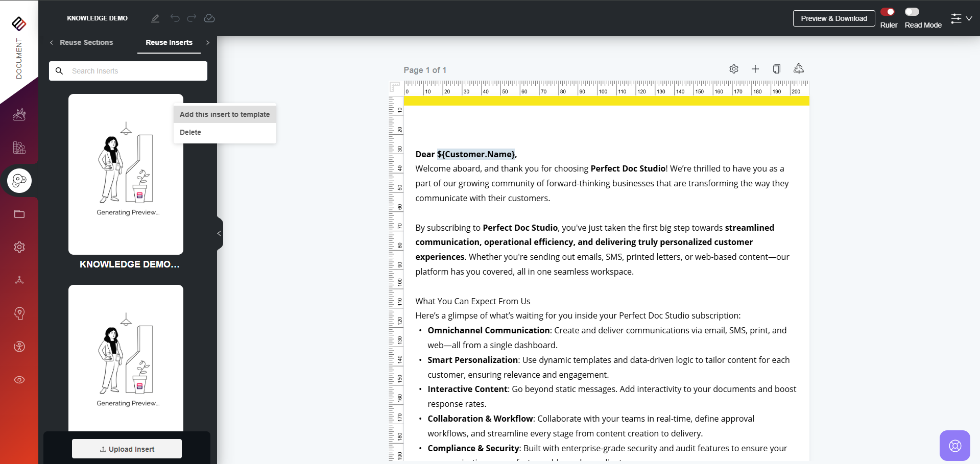Click the undo arrow icon
The height and width of the screenshot is (464, 980).
pyautogui.click(x=175, y=18)
